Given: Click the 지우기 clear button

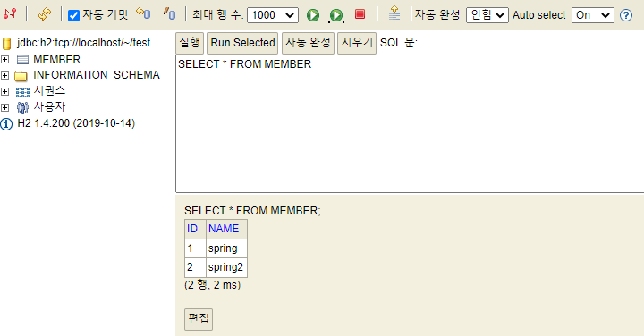Looking at the screenshot, I should click(357, 43).
